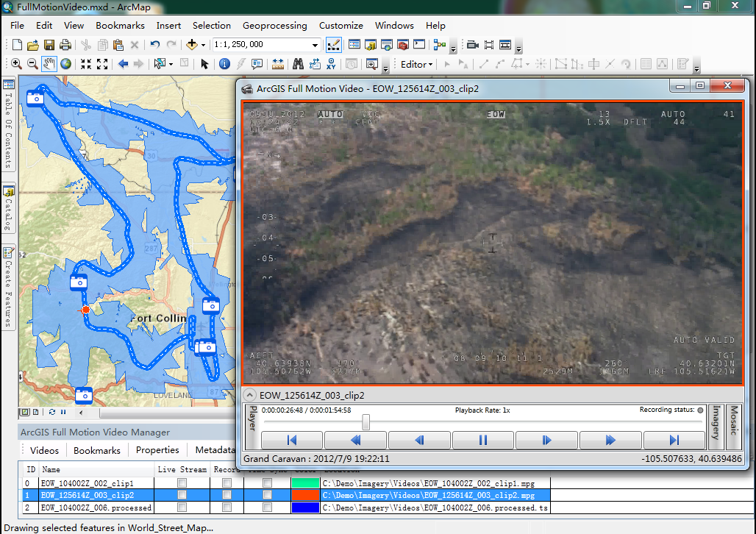Toggle Live Stream checkbox for EOW_125614Z_003_clip2
The height and width of the screenshot is (534, 756).
coord(182,495)
